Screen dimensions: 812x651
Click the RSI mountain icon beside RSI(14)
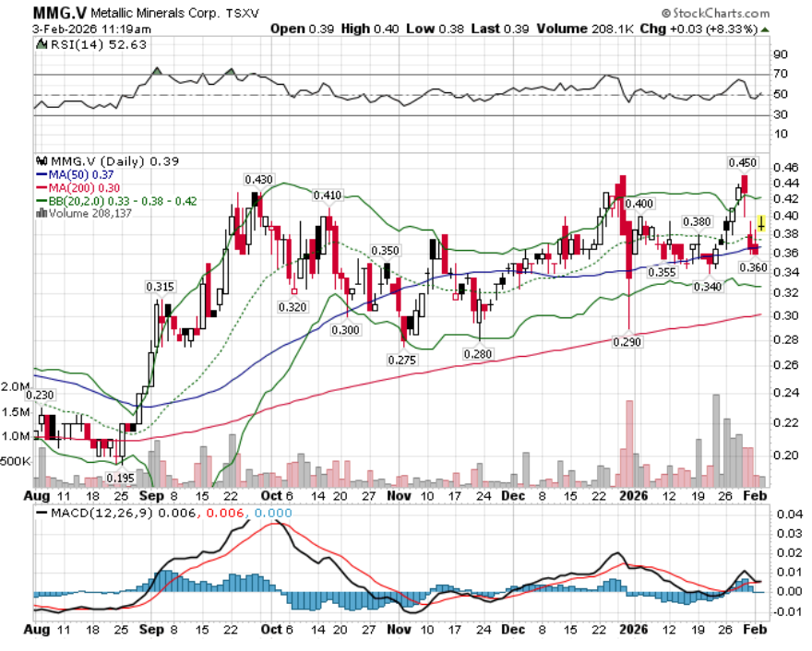[x=42, y=44]
